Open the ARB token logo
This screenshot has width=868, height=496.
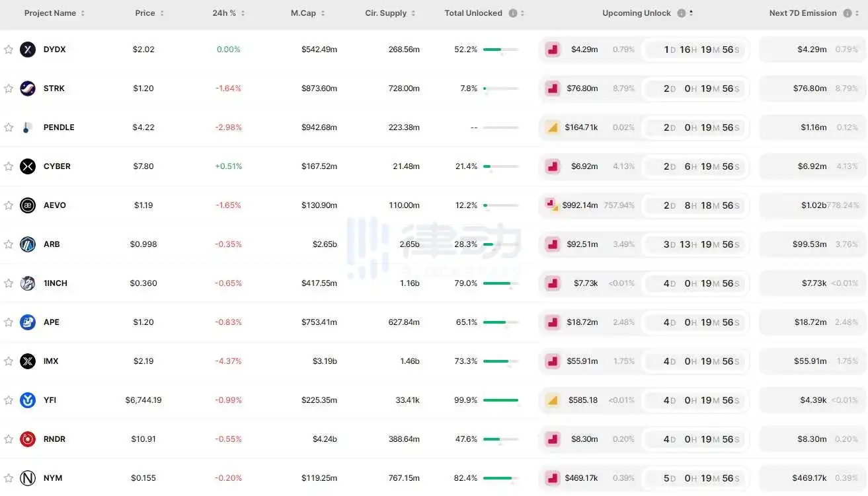(x=28, y=244)
